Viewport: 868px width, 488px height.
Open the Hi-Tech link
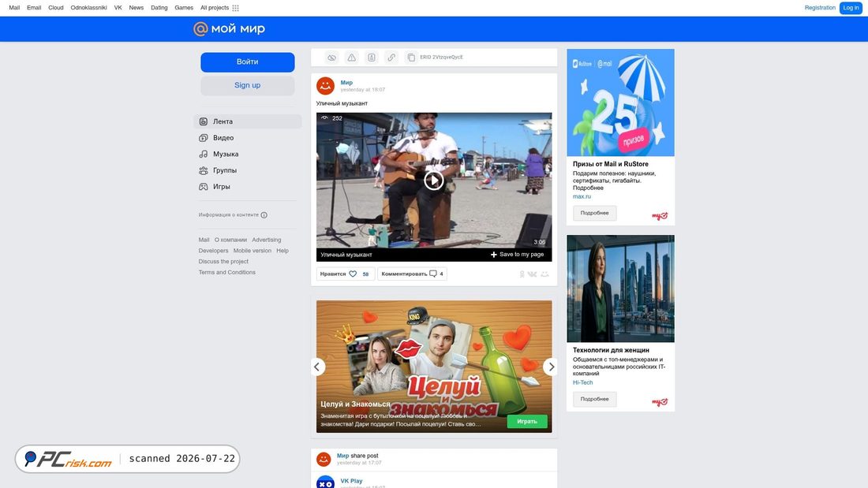point(583,382)
